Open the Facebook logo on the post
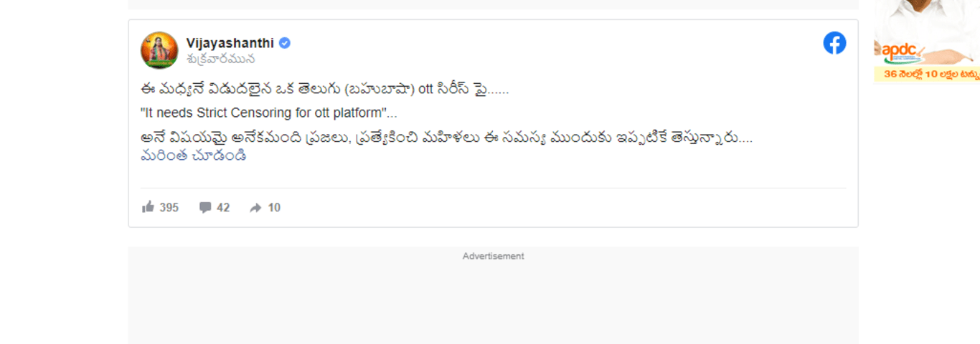 tap(834, 43)
